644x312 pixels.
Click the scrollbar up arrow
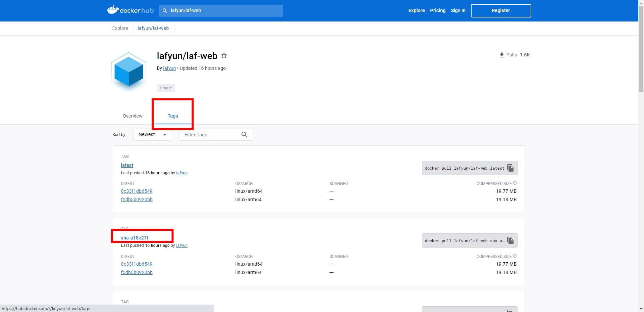pyautogui.click(x=641, y=3)
